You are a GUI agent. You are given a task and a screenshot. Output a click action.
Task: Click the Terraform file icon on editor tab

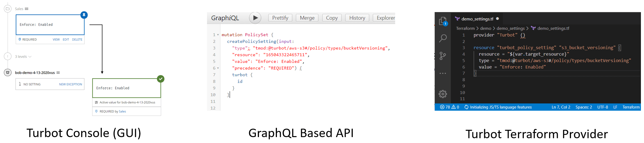pos(458,19)
